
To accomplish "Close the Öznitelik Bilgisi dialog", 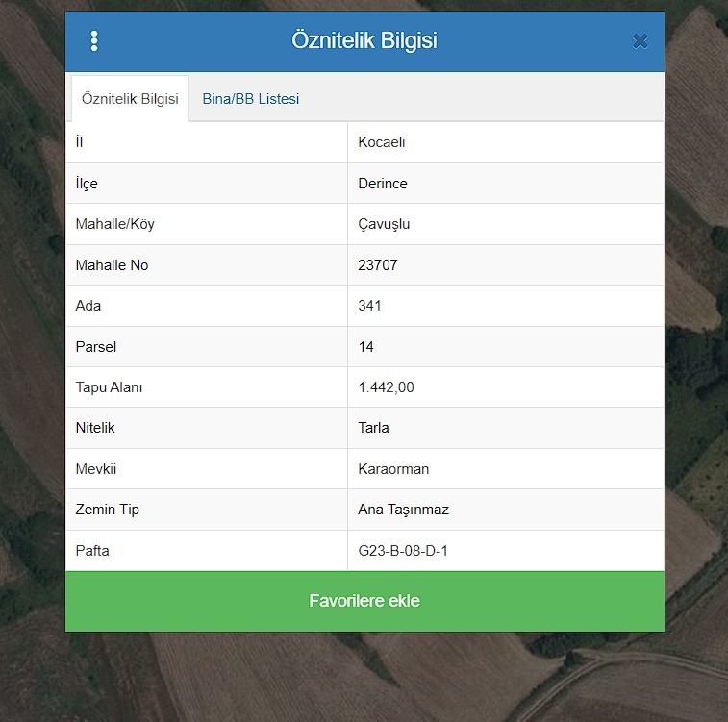I will tap(640, 41).
